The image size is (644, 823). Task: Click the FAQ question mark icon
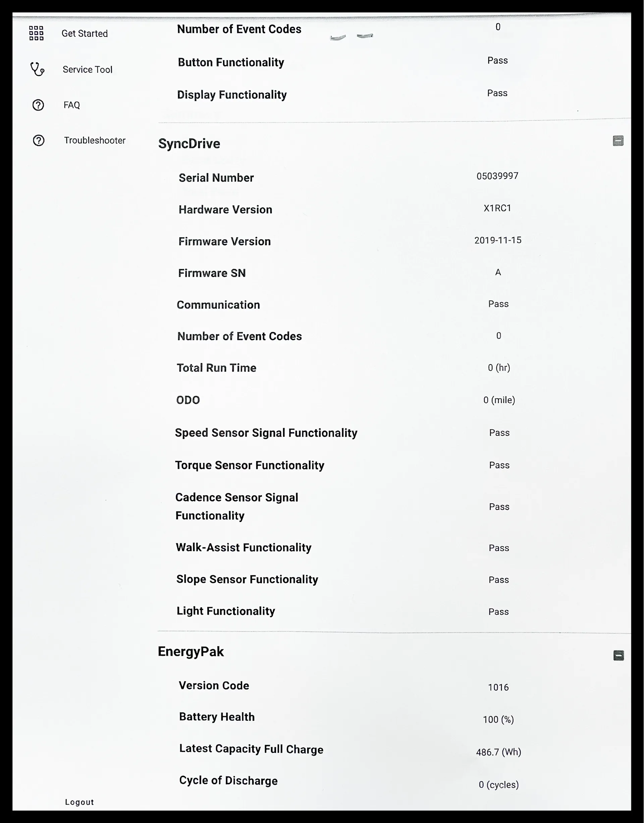coord(38,105)
